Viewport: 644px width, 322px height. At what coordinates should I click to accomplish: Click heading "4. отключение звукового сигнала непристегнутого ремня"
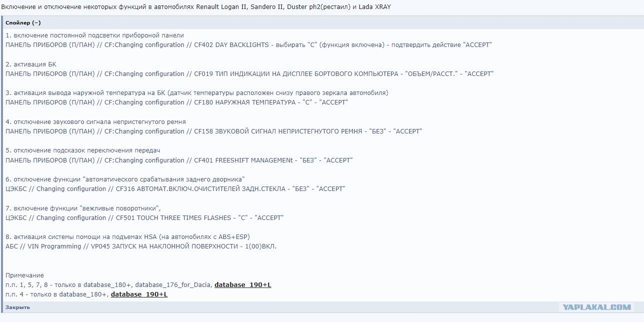[95, 122]
